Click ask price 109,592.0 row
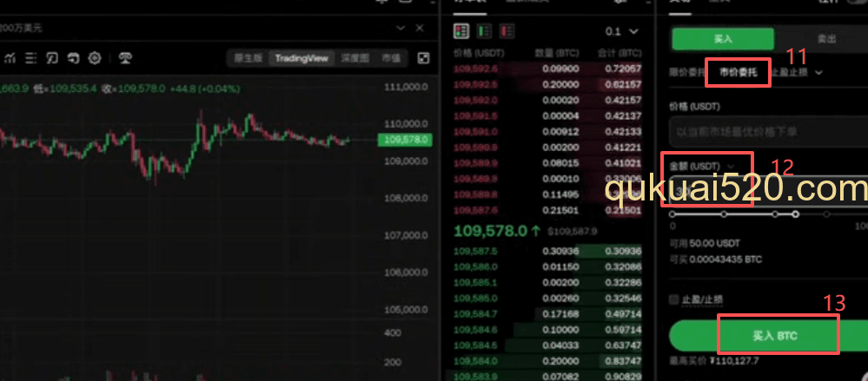This screenshot has width=868, height=381. [x=547, y=100]
